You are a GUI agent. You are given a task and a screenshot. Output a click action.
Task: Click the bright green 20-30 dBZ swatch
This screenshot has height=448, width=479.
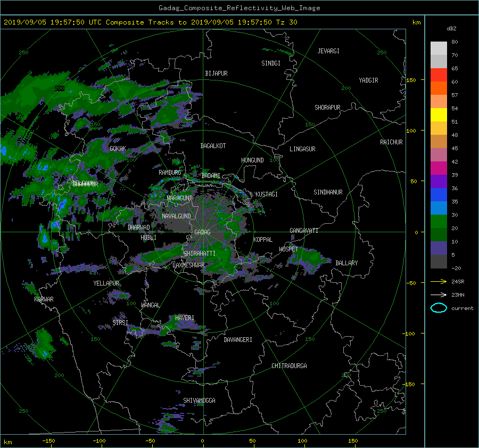pos(439,222)
